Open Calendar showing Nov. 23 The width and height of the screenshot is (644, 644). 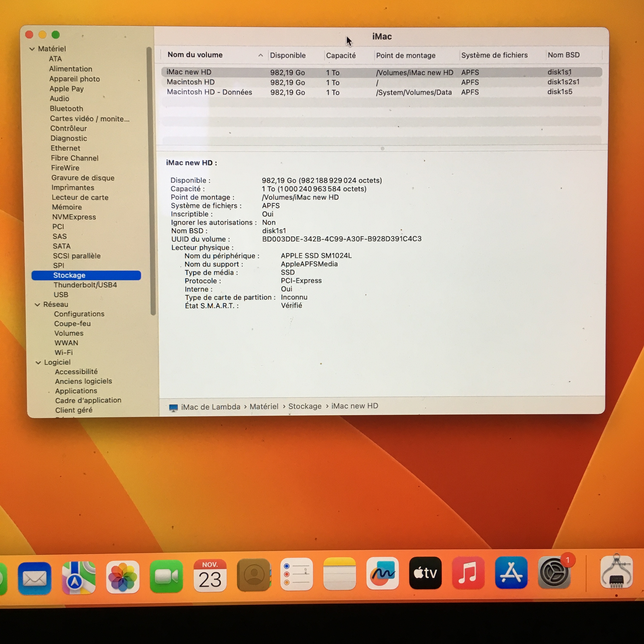[x=210, y=576]
